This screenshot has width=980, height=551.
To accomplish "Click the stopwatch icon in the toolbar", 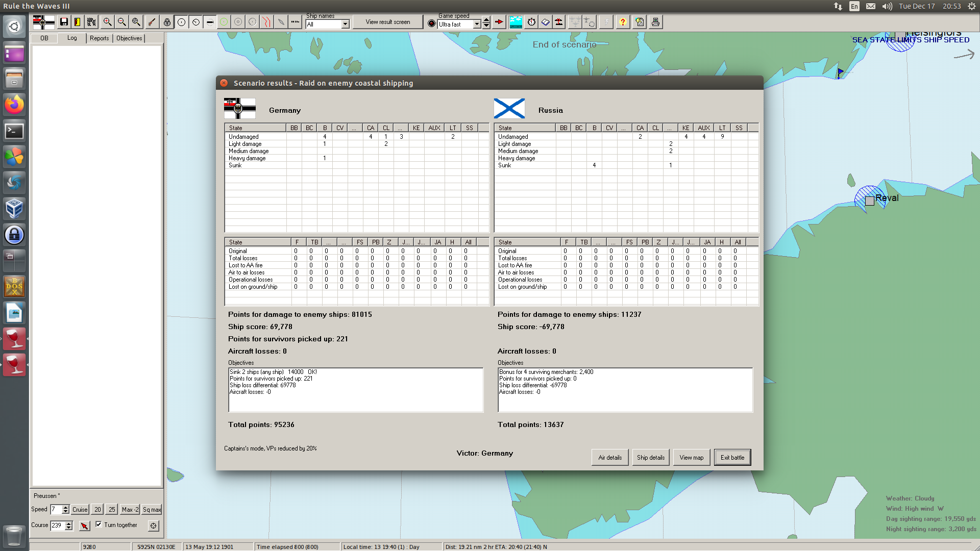I will coord(531,22).
